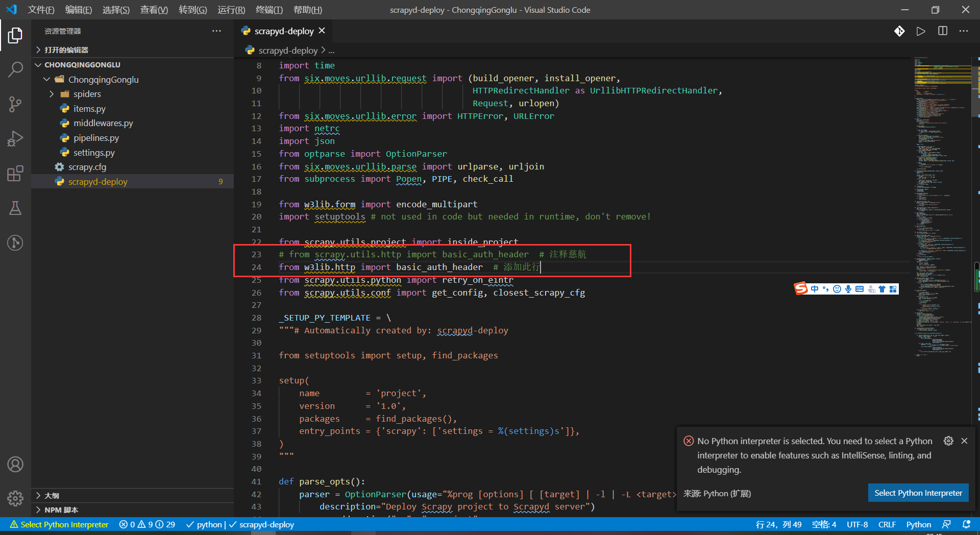Click the Sogou microphone icon in the input toolbar

coord(848,289)
